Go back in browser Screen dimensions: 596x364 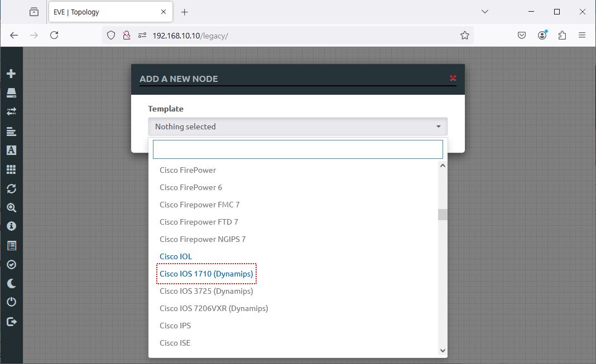click(x=14, y=35)
